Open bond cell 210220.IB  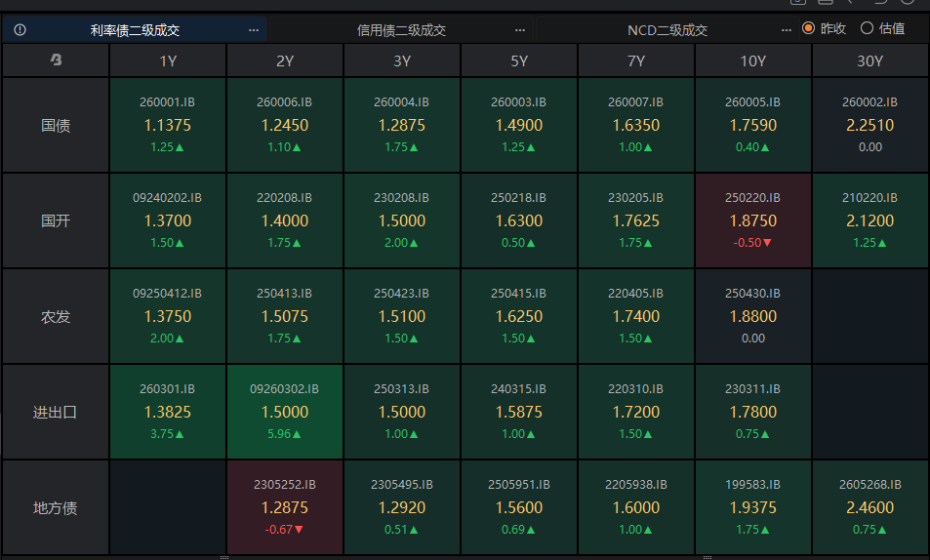pyautogui.click(x=870, y=220)
